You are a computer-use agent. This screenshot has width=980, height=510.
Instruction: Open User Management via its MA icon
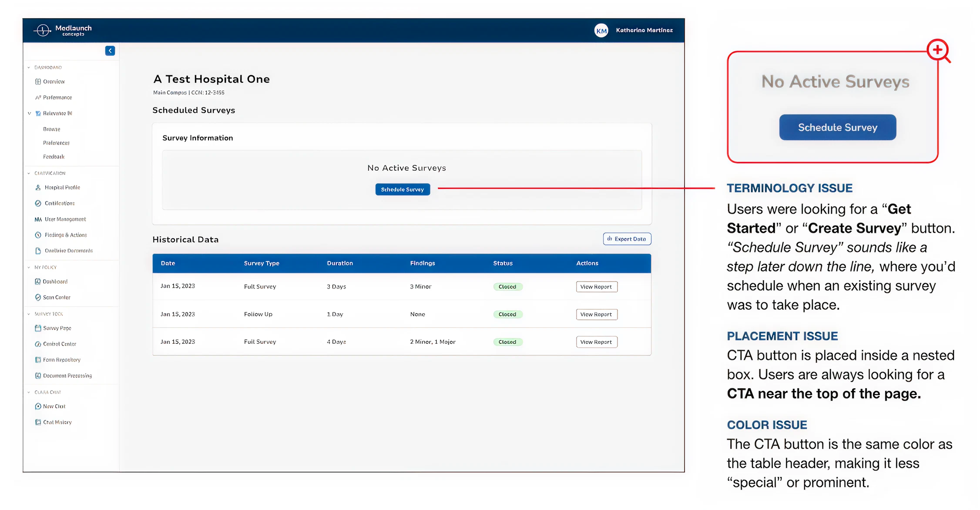pos(38,219)
